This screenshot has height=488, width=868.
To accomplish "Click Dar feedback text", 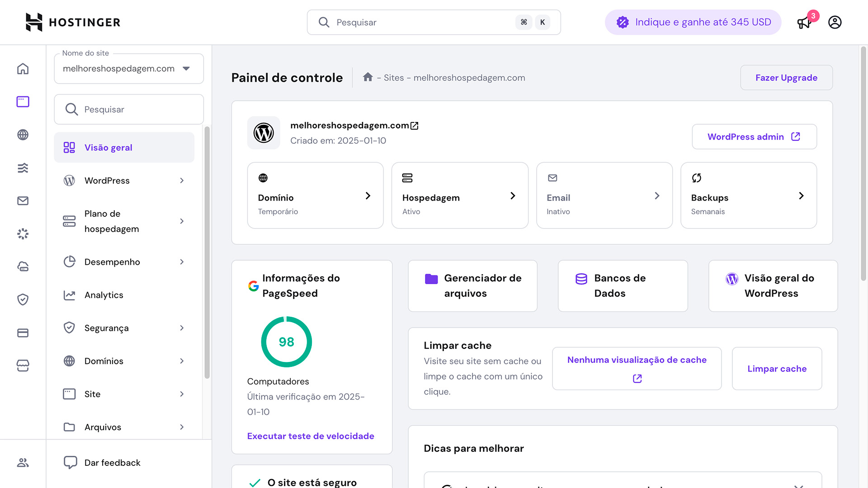I will click(x=113, y=463).
